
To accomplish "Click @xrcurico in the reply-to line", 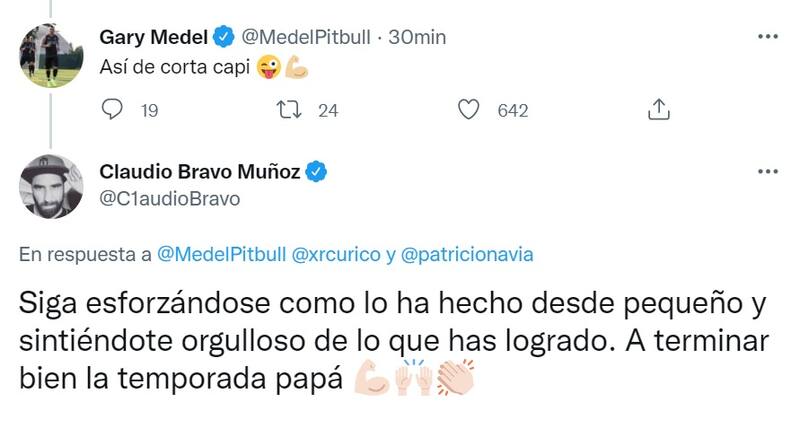I will [331, 255].
